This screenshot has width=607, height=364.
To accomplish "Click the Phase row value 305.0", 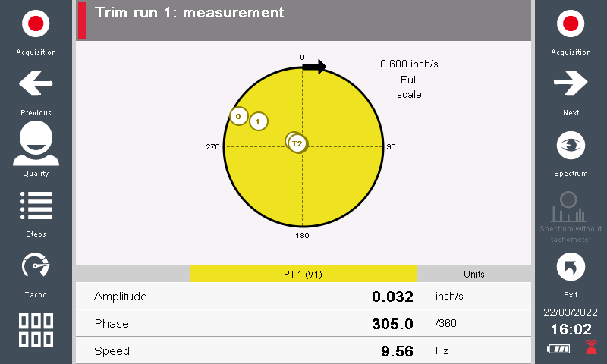I will (392, 324).
